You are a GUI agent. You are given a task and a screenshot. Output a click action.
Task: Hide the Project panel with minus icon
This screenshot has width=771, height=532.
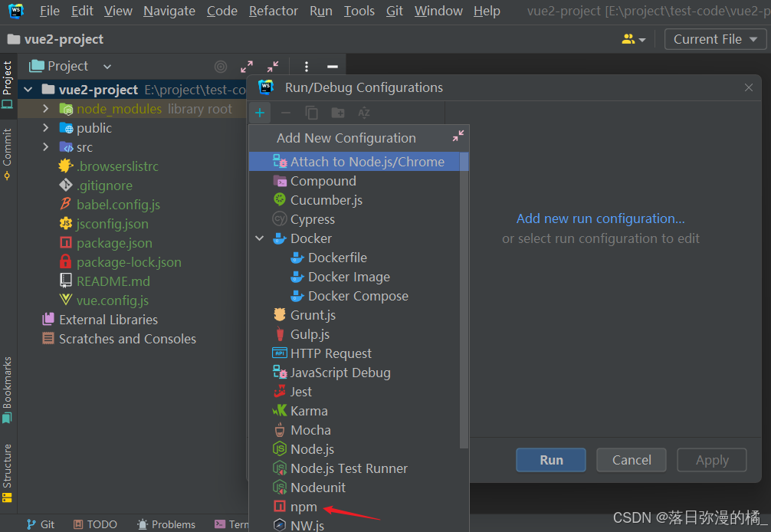333,67
